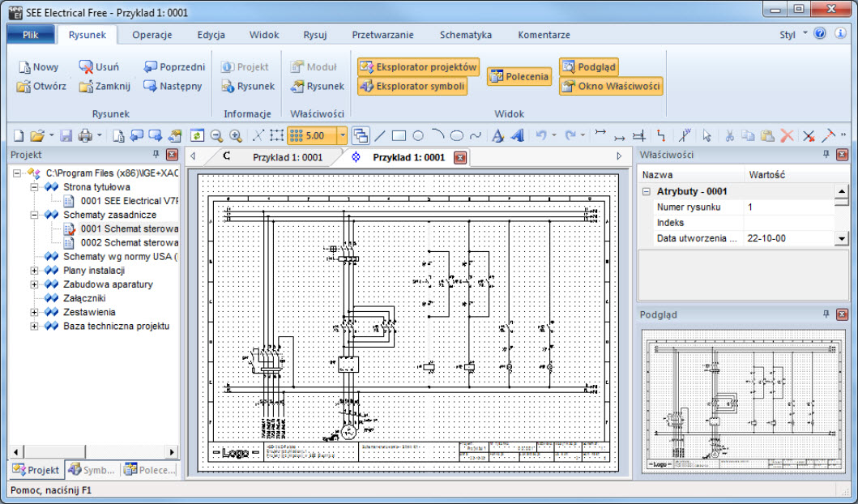
Task: Click the Zoom in magnifier icon
Action: pos(236,136)
